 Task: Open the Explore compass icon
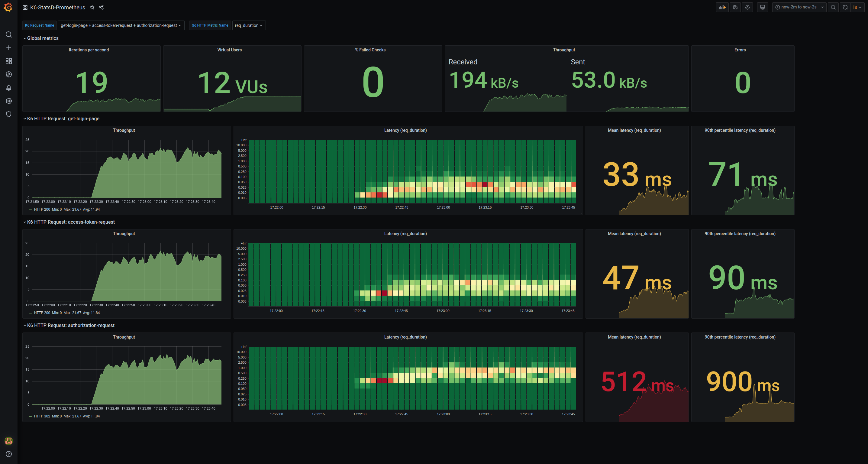pos(9,75)
